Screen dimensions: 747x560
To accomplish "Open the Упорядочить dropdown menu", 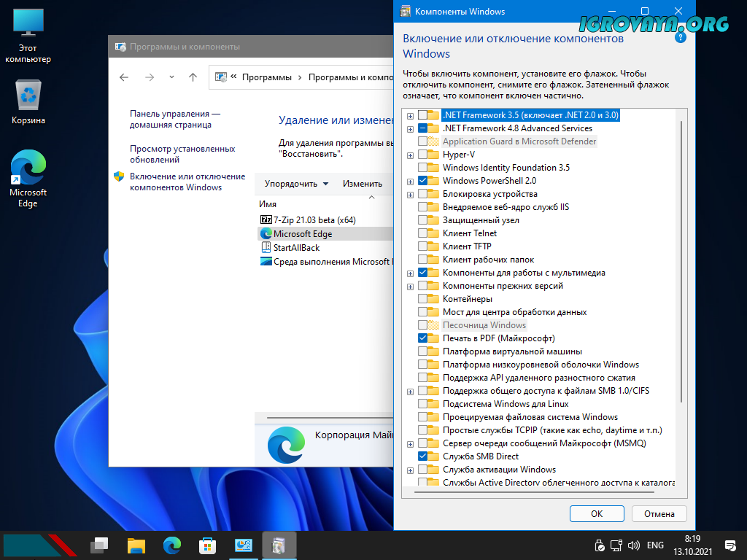I will pyautogui.click(x=296, y=184).
